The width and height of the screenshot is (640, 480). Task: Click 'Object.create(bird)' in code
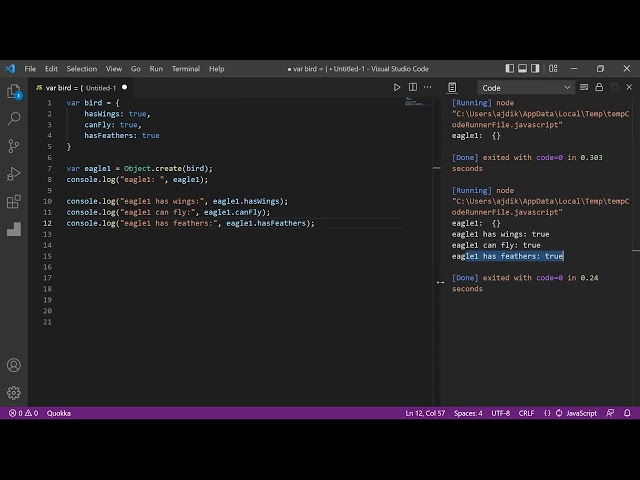(167, 169)
